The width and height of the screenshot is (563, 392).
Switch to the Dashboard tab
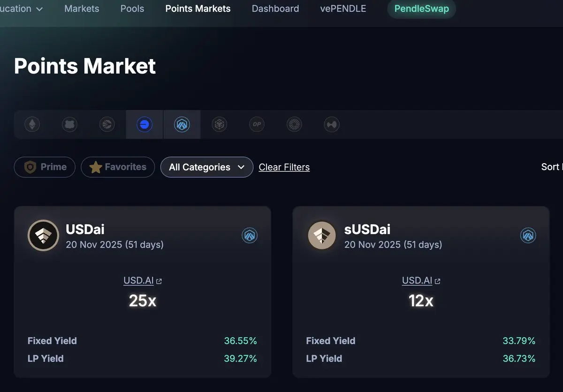[275, 9]
